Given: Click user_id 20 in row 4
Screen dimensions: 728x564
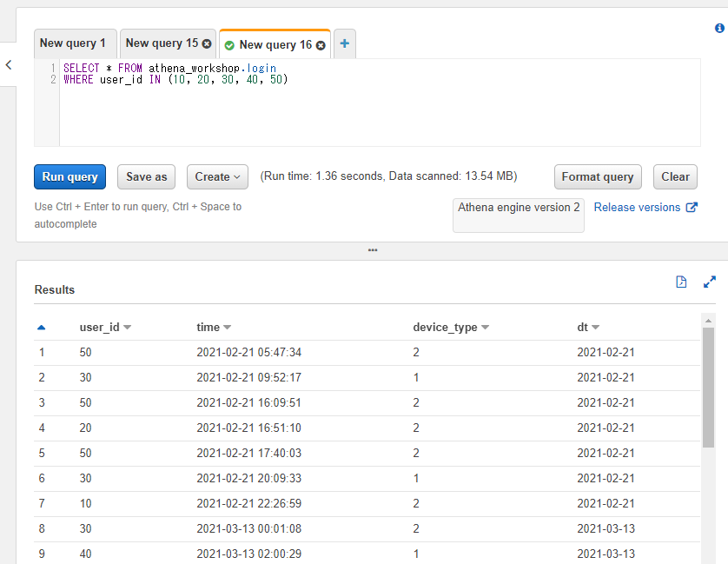Looking at the screenshot, I should point(85,428).
